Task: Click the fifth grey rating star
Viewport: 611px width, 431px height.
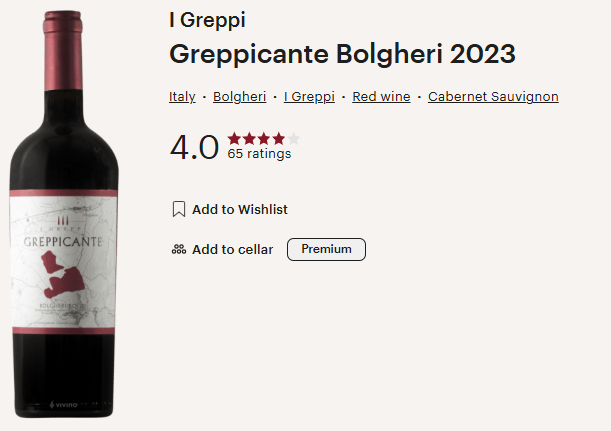Action: coord(294,139)
